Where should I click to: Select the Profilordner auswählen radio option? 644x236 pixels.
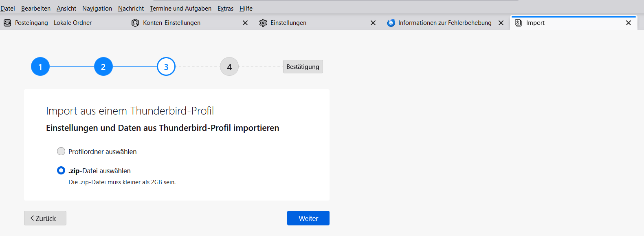61,151
